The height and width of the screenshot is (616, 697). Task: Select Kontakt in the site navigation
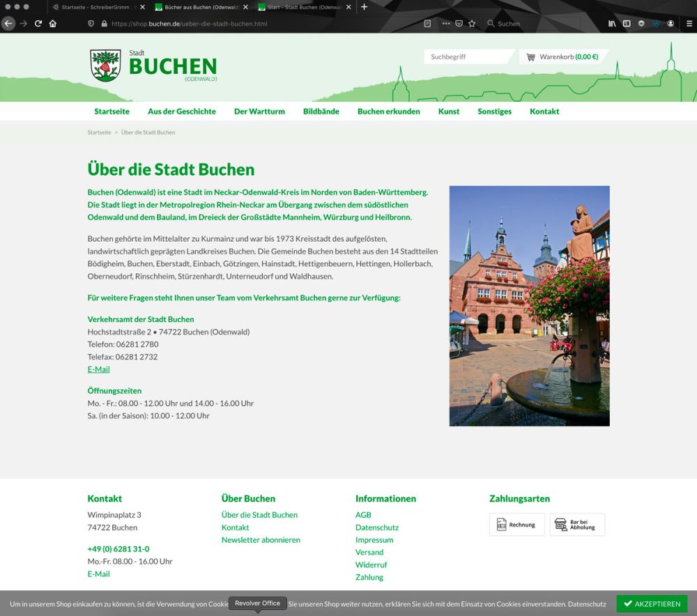[544, 111]
